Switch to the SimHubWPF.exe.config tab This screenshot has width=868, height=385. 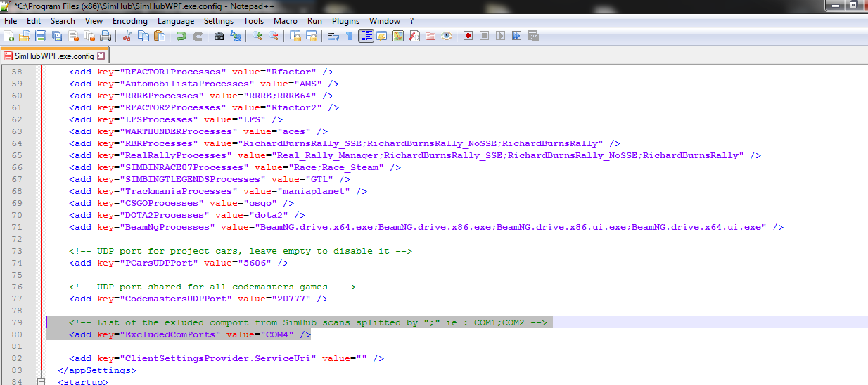(53, 56)
